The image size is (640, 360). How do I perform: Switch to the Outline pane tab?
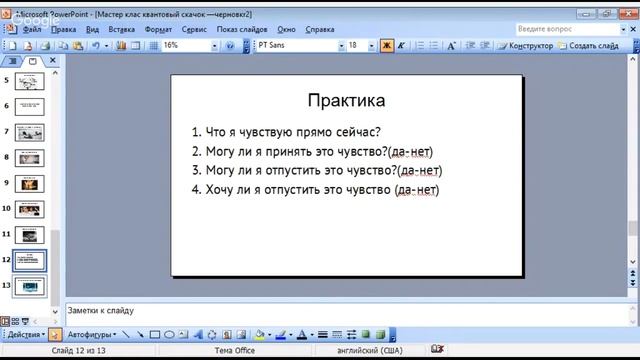[x=12, y=61]
